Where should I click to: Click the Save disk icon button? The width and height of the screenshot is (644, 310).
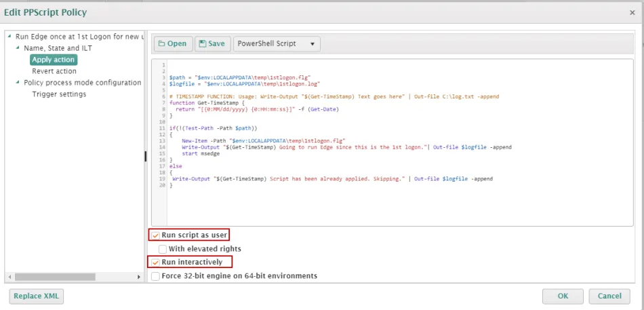tap(212, 44)
